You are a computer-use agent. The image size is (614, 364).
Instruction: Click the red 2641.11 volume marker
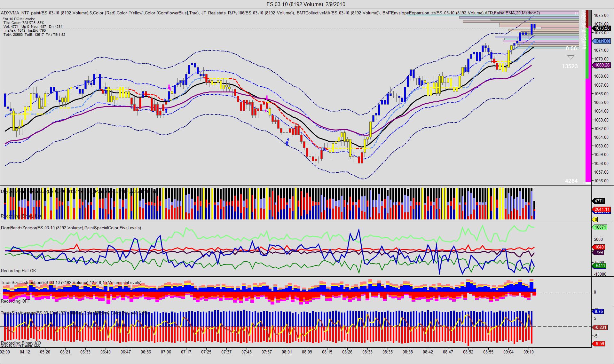(602, 210)
